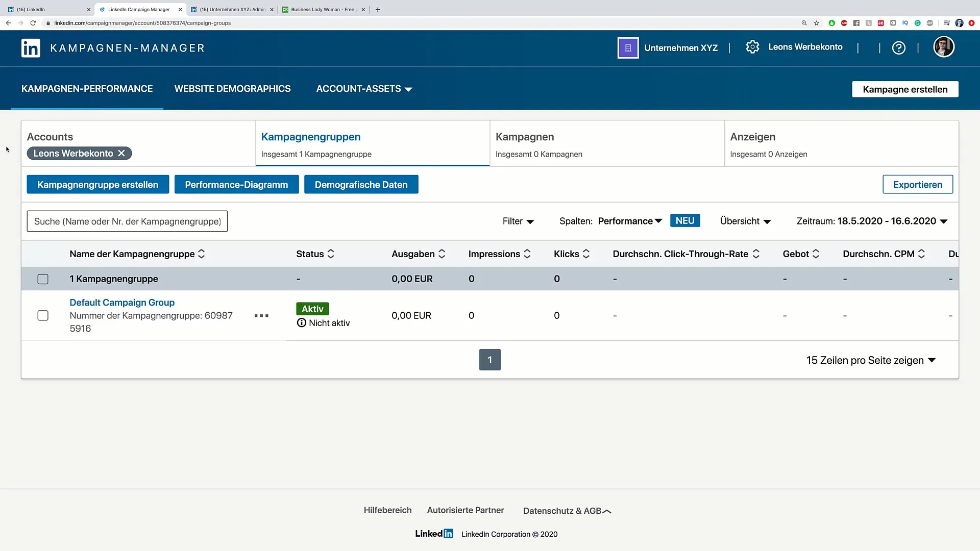Image resolution: width=980 pixels, height=551 pixels.
Task: Check the Default Campaign Group row
Action: tap(43, 316)
